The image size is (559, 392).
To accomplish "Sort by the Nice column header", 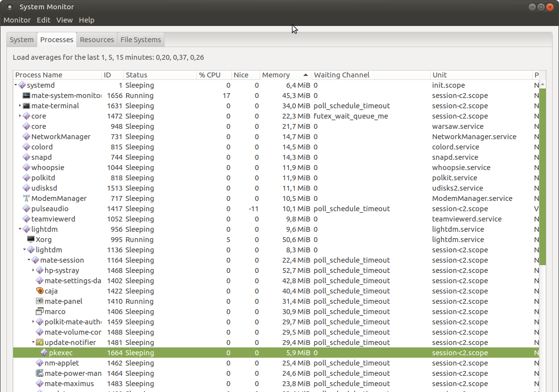I will pyautogui.click(x=245, y=75).
